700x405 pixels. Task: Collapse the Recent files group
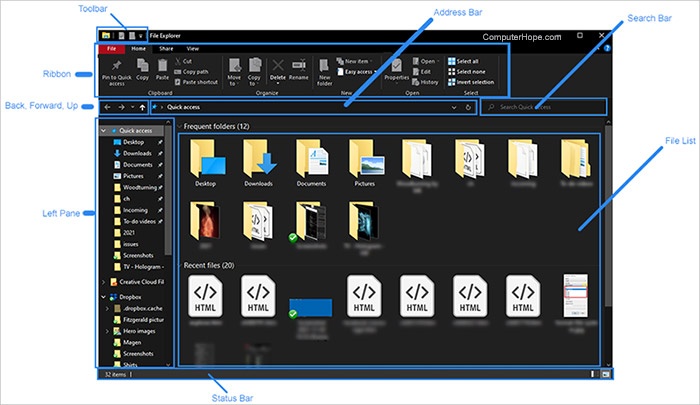pos(180,265)
